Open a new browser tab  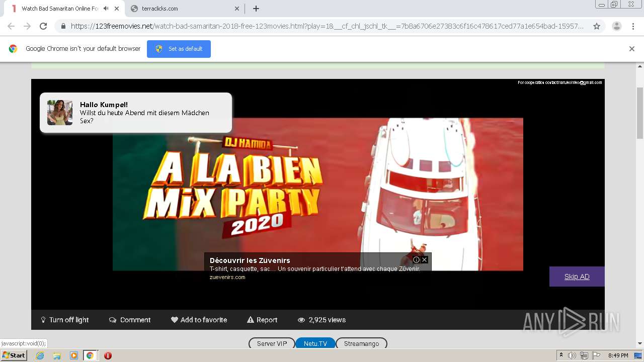pos(256,9)
